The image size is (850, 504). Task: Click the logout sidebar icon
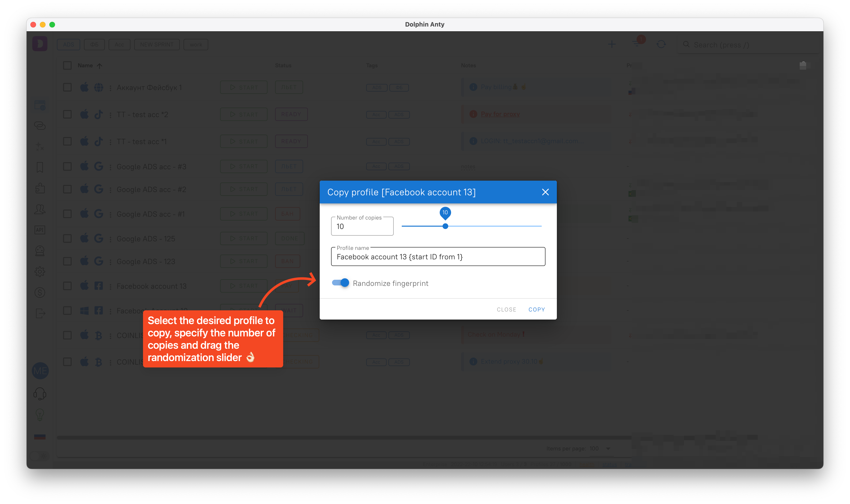click(x=40, y=313)
